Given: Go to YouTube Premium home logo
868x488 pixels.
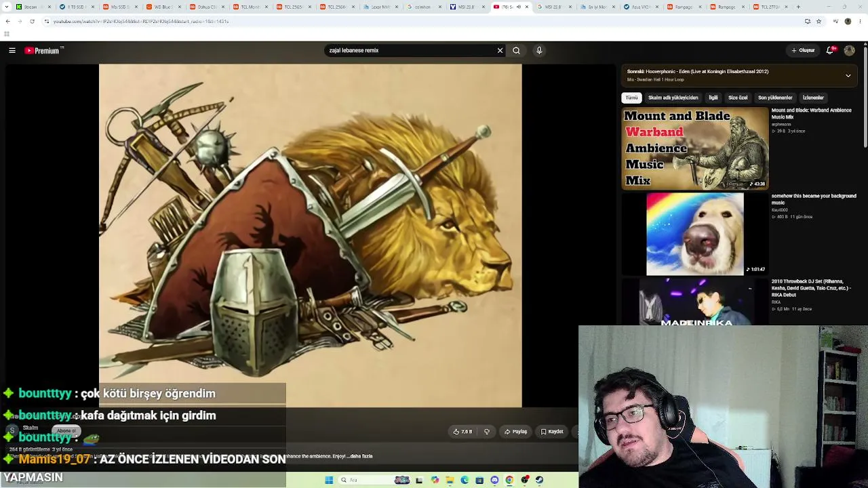Looking at the screenshot, I should coord(43,50).
